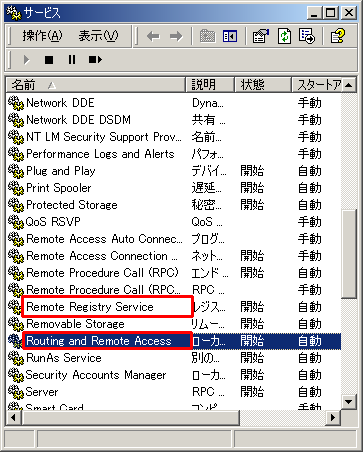Click the horizontal scrollbar left arrow
The width and height of the screenshot is (363, 452).
[x=14, y=417]
